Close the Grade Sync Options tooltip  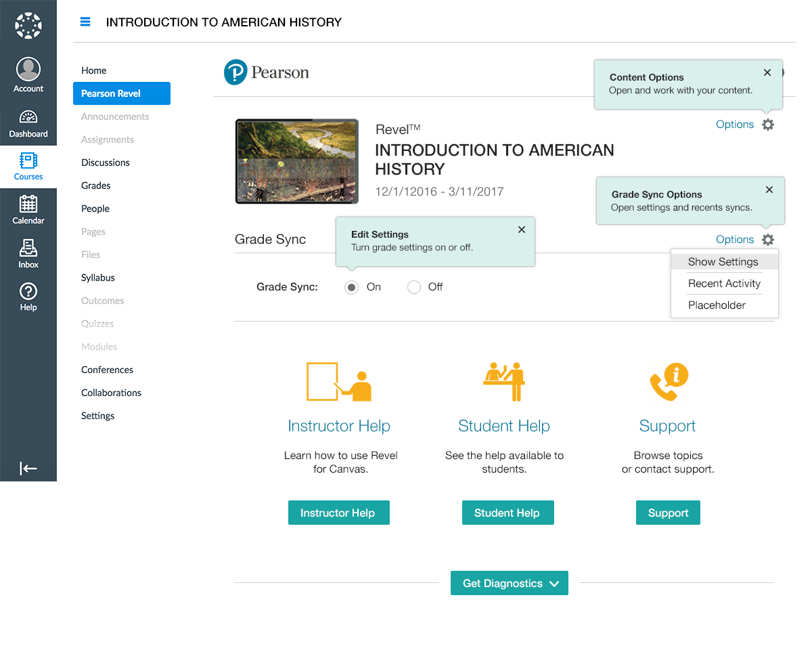[769, 190]
